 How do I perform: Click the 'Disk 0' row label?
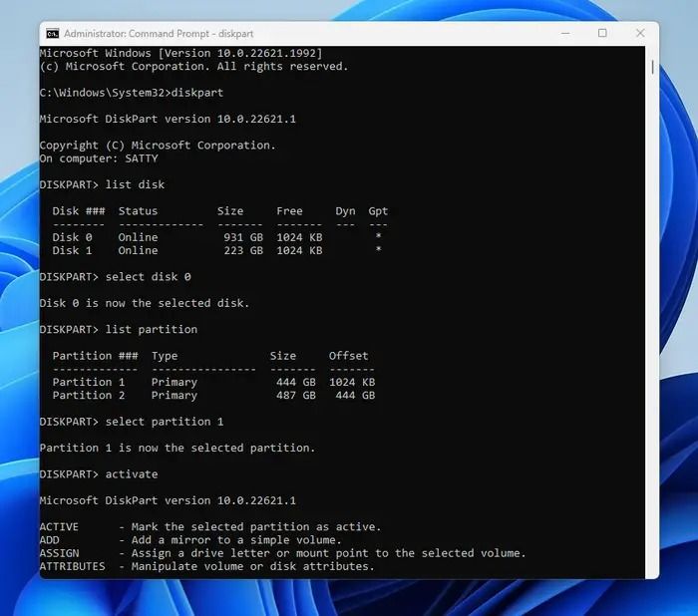click(x=72, y=237)
